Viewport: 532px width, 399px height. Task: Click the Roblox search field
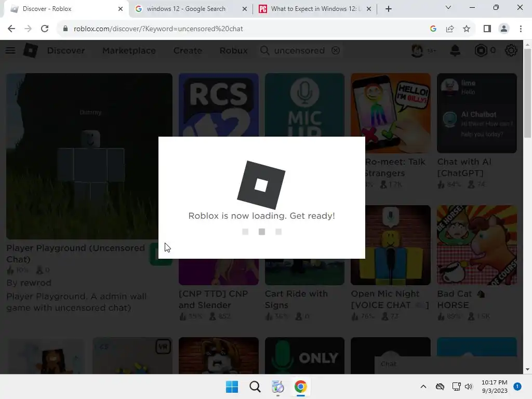coord(299,50)
